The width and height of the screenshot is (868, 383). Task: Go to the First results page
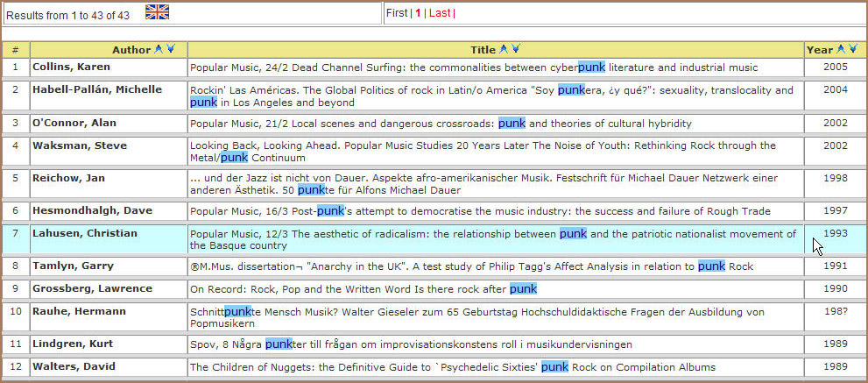coord(397,13)
